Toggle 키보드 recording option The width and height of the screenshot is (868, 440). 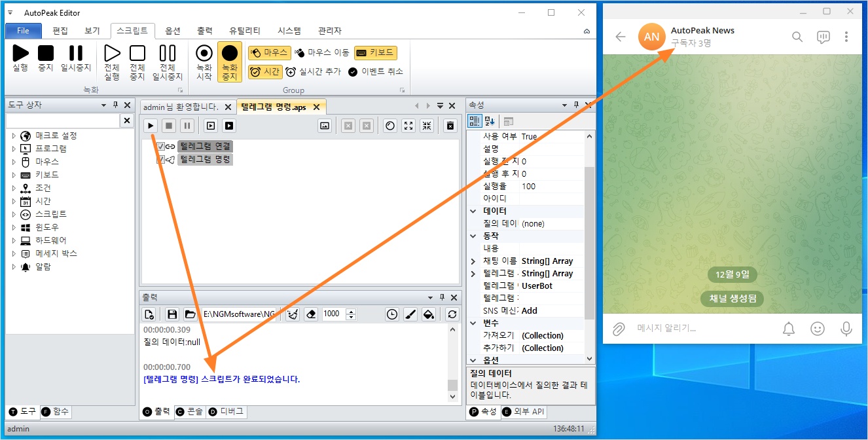(x=376, y=52)
